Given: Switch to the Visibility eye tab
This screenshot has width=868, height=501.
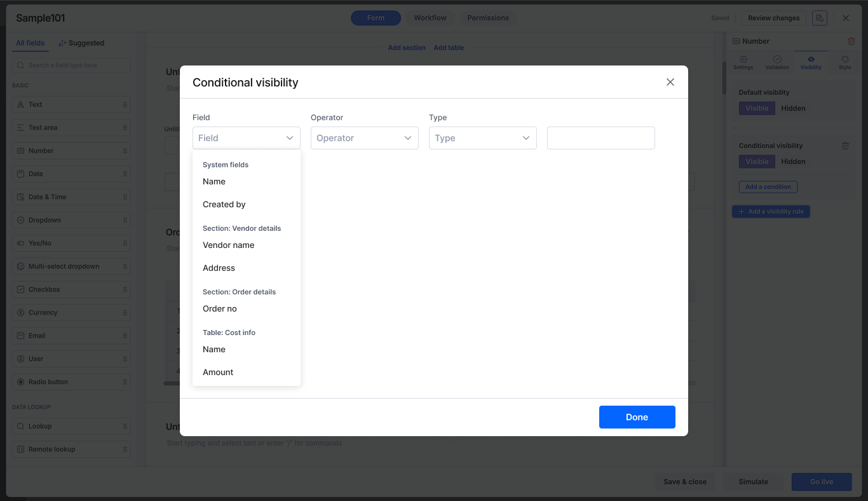Looking at the screenshot, I should pyautogui.click(x=811, y=59).
